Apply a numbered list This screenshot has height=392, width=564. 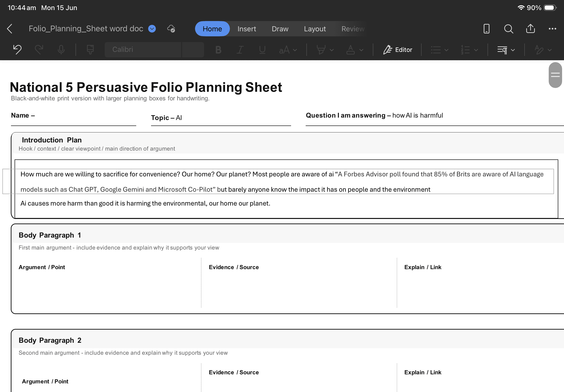(465, 50)
